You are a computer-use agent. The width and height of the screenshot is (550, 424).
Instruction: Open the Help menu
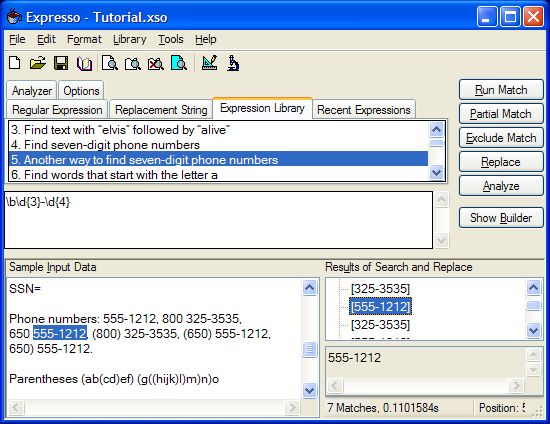[206, 39]
